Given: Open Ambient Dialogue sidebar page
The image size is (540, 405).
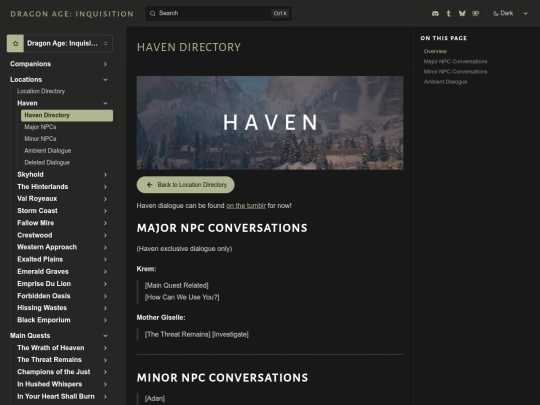Looking at the screenshot, I should pyautogui.click(x=48, y=151).
